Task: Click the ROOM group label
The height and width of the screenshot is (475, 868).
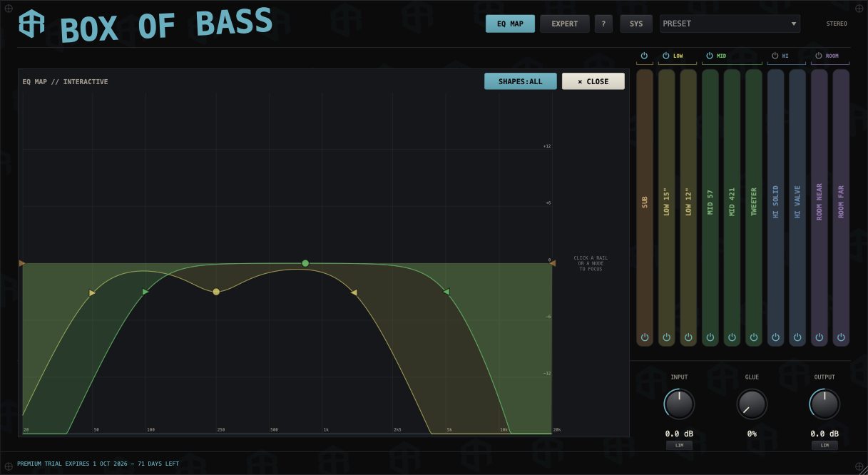Action: click(832, 56)
